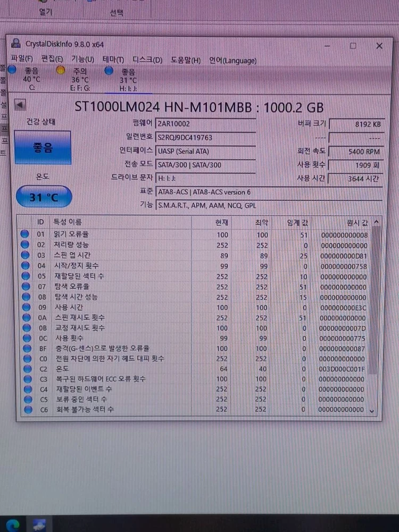The image size is (399, 532).
Task: Click the serial number field S2RQJ9DC419763
Action: pos(205,137)
